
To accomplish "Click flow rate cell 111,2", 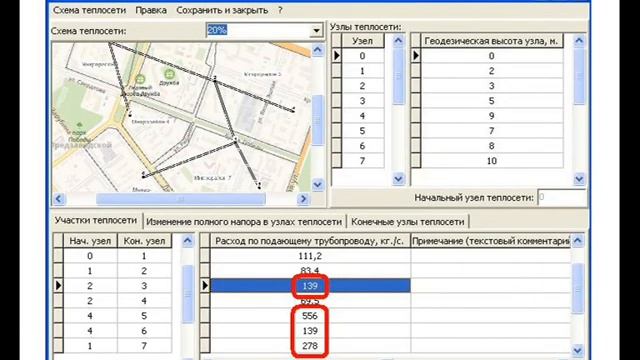I will [310, 256].
